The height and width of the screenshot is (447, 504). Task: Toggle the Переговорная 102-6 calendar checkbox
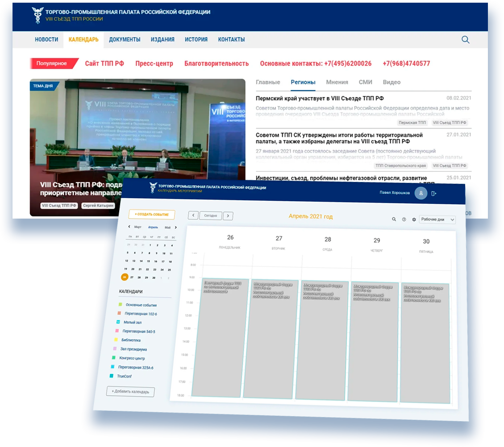click(119, 313)
